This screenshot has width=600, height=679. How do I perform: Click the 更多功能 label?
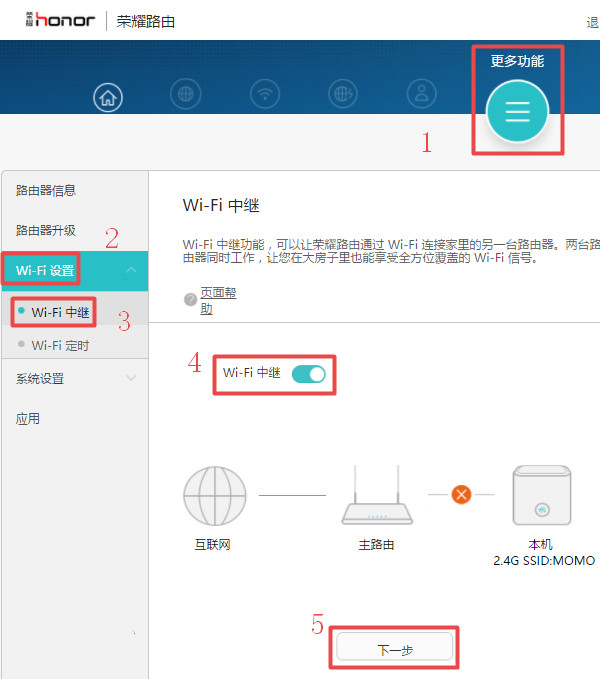pos(517,61)
